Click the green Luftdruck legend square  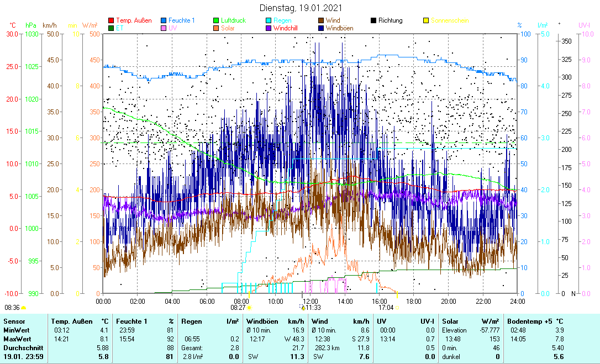point(216,20)
